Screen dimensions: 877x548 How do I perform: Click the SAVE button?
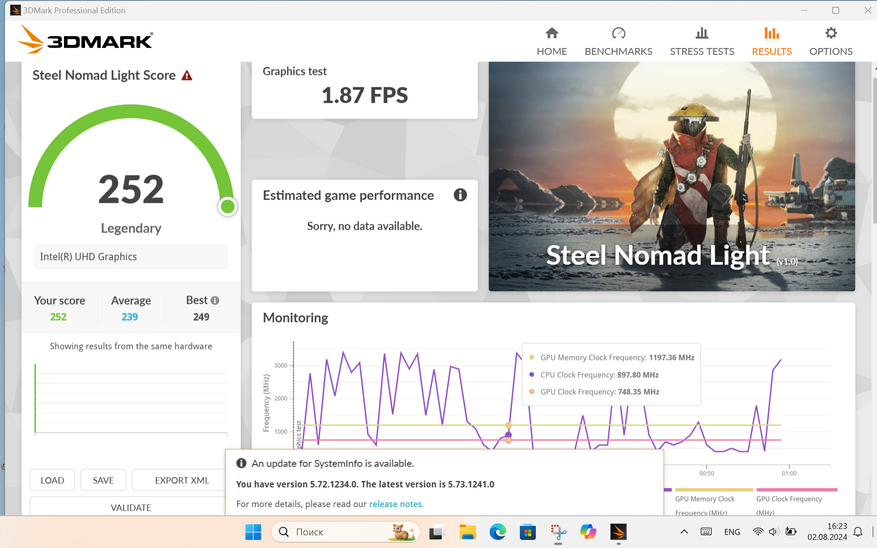pyautogui.click(x=103, y=480)
